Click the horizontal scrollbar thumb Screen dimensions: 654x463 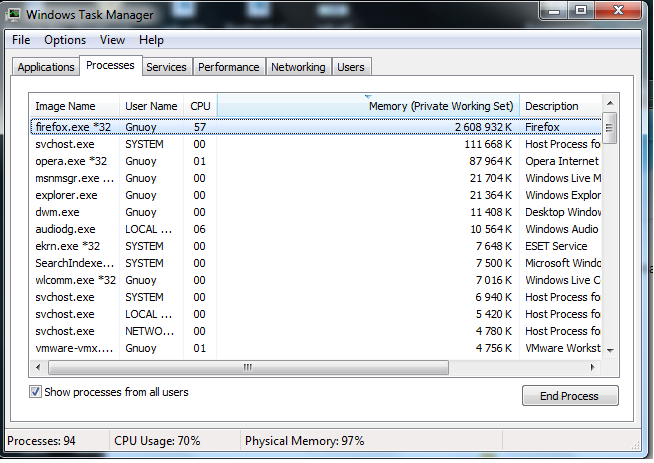(x=248, y=367)
